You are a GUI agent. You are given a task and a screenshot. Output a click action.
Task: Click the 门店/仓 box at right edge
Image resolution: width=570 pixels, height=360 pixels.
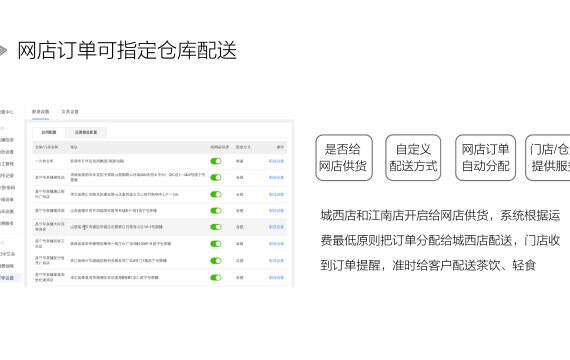(548, 157)
